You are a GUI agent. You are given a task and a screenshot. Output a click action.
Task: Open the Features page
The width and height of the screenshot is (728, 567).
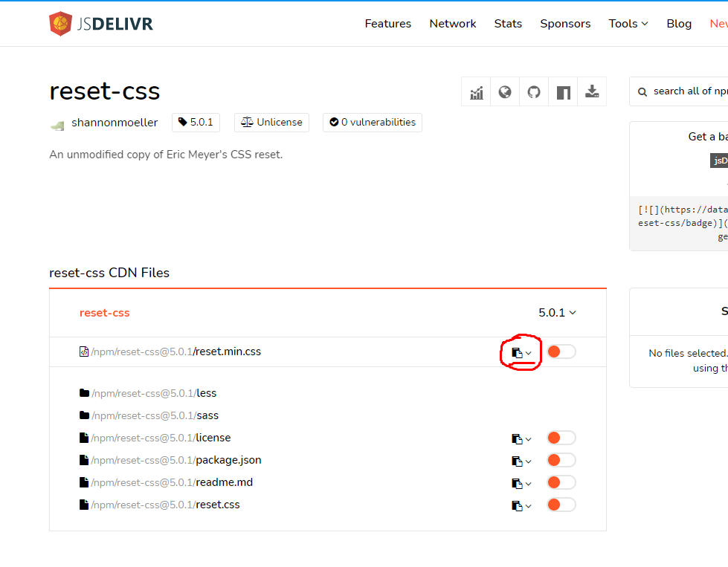pos(387,24)
